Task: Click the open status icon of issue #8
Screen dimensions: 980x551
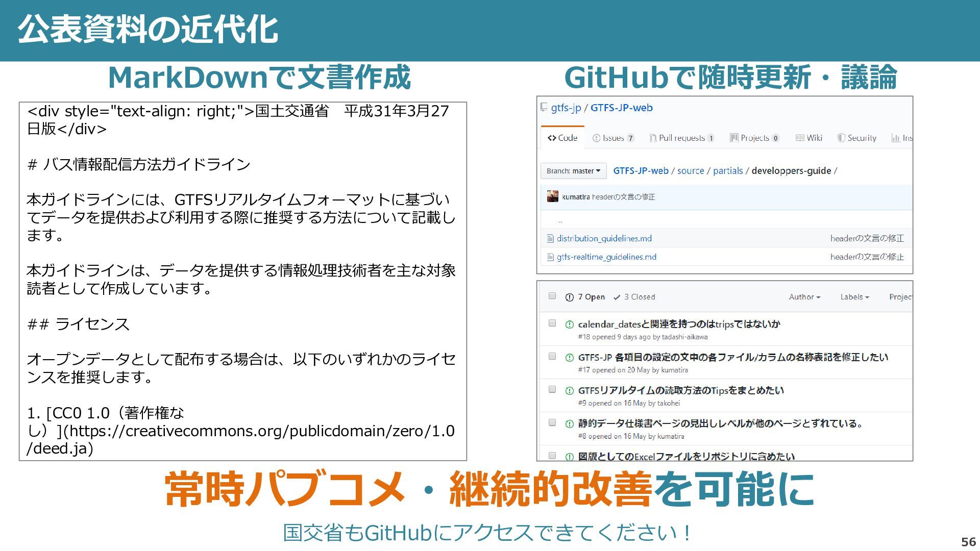Action: point(570,424)
